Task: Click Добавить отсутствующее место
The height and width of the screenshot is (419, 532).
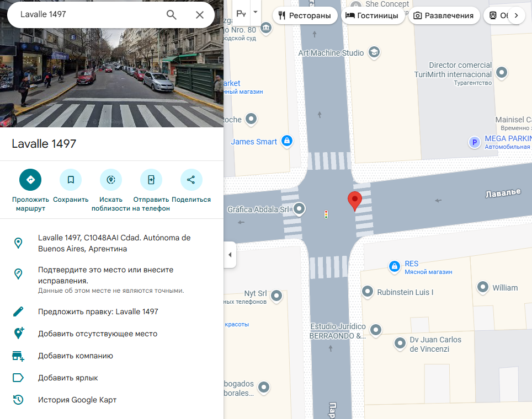Action: (x=97, y=334)
